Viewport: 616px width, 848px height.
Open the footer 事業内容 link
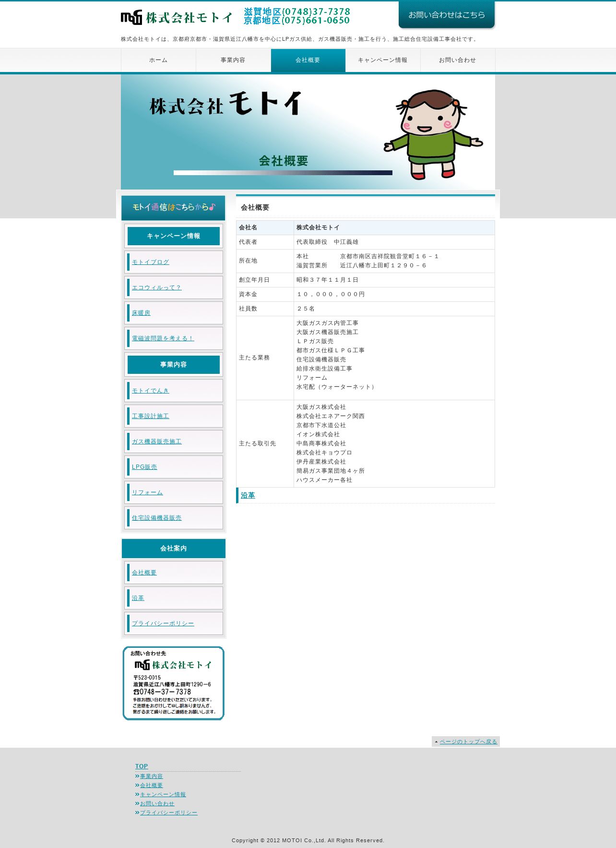pos(151,776)
